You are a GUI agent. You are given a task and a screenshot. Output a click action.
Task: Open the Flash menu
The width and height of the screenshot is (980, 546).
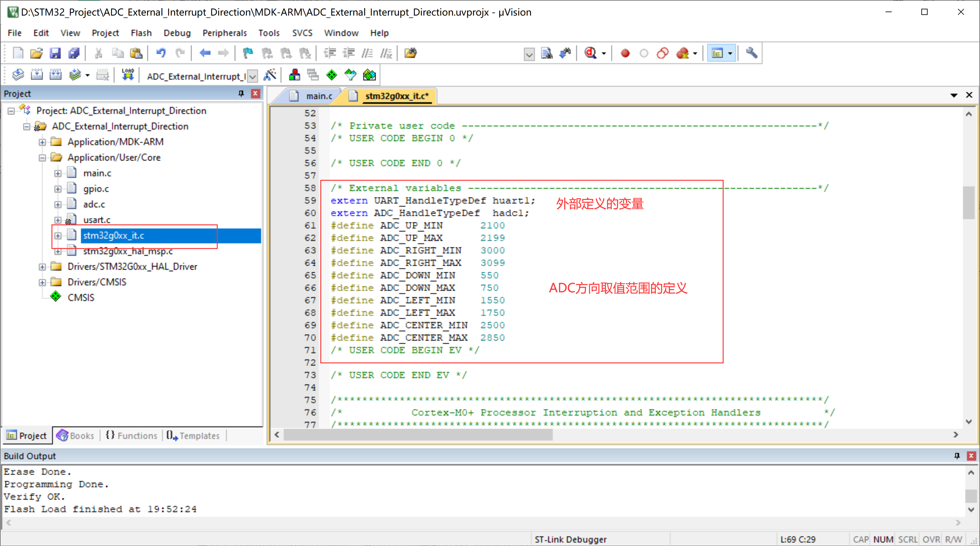pyautogui.click(x=141, y=33)
